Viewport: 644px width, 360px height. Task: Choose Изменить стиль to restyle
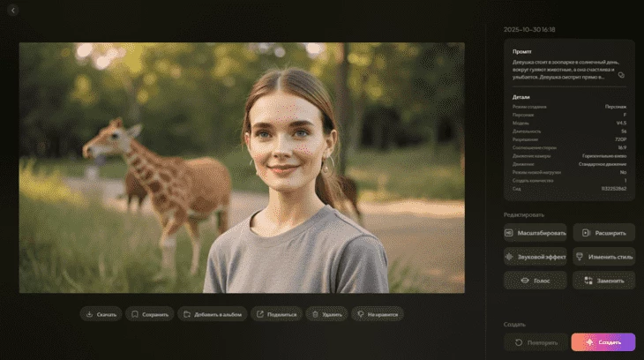[x=603, y=257]
